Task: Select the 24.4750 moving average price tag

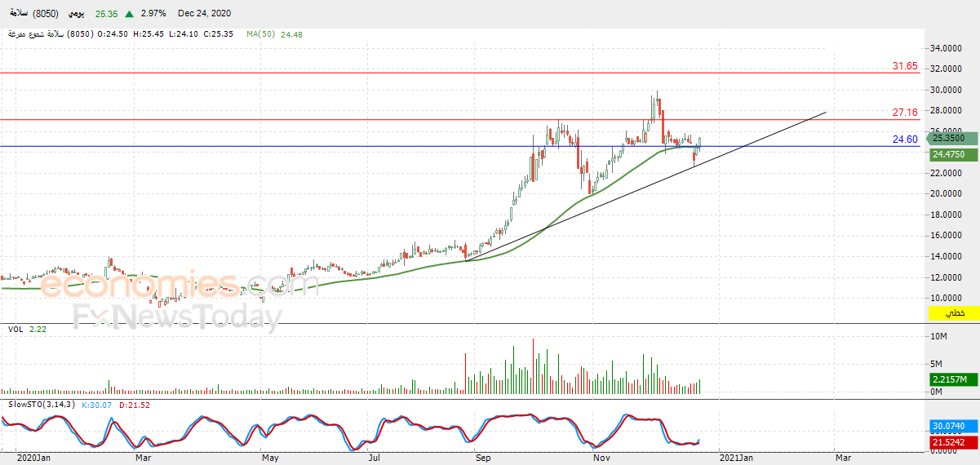Action: (x=953, y=154)
